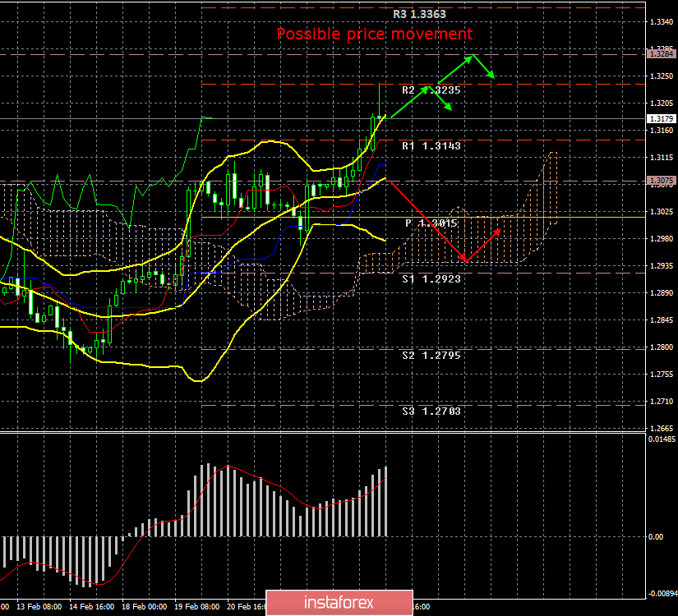Click the 20 Feb 16:00 time label
Image resolution: width=678 pixels, height=616 pixels.
tap(246, 607)
